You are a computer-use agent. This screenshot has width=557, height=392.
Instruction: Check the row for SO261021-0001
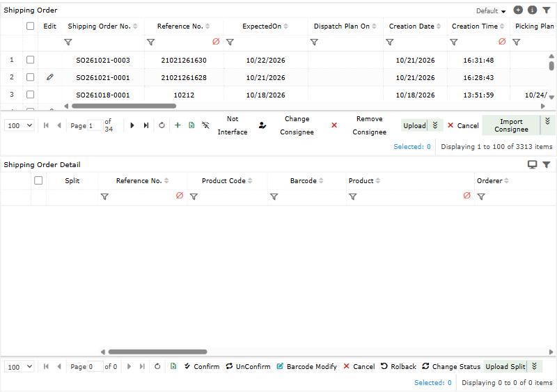(x=30, y=77)
